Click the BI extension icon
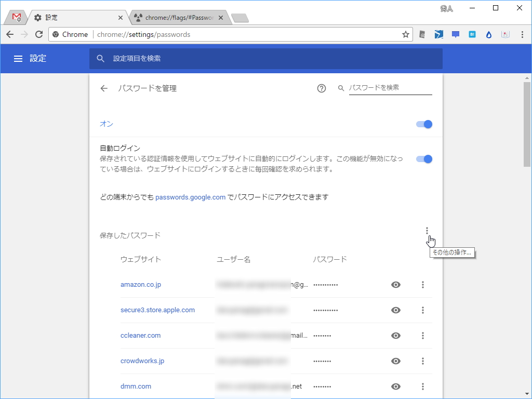Viewport: 532px width, 399px height. click(472, 34)
